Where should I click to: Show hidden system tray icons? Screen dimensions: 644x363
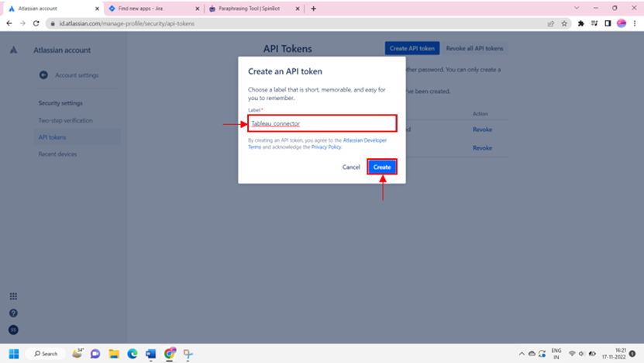(522, 354)
